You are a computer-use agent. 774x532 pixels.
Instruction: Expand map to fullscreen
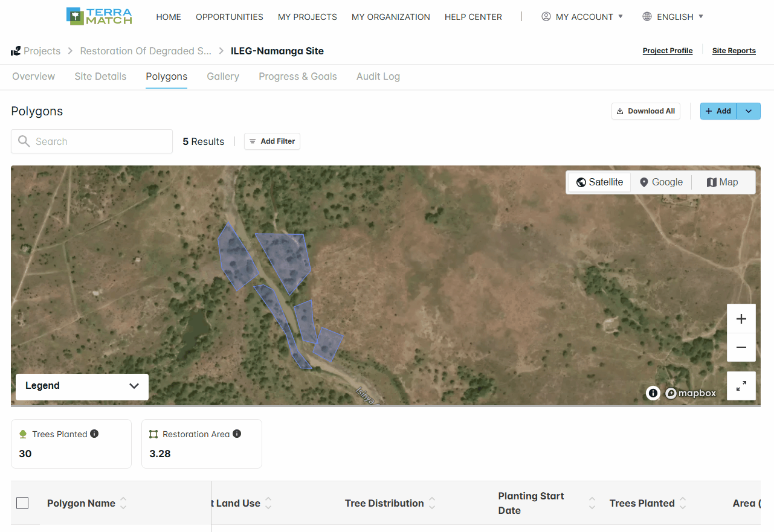(x=741, y=386)
